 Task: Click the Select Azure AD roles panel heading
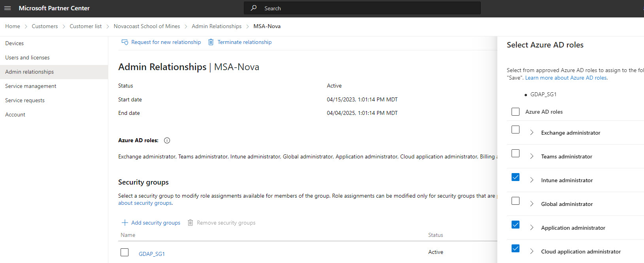[545, 45]
